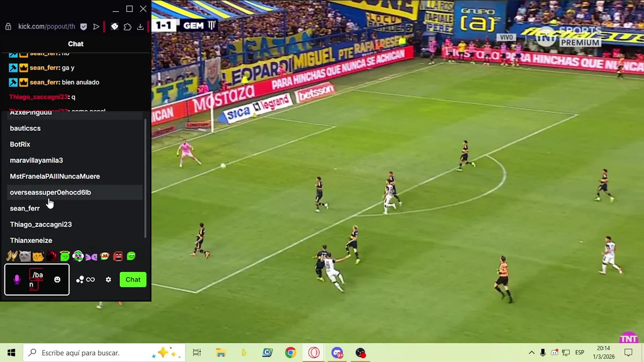Insert the green halo angel emote
This screenshot has width=644, height=362.
(x=64, y=256)
